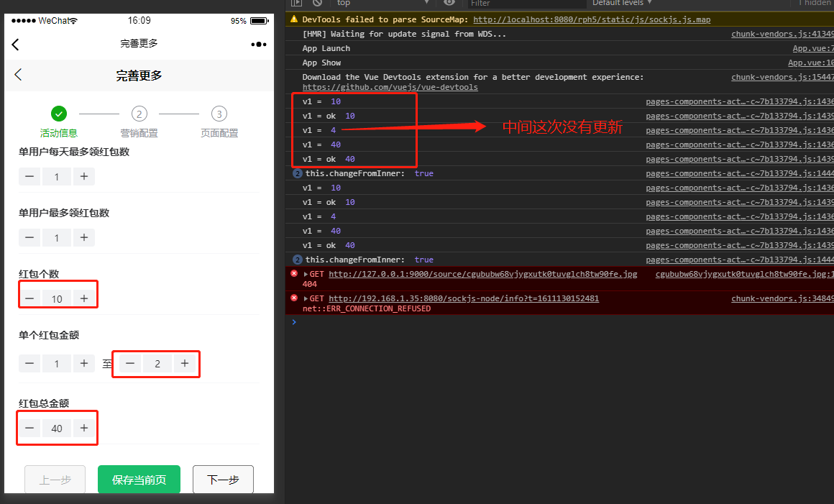Image resolution: width=834 pixels, height=504 pixels.
Task: Click the 'App Launch' console message
Action: (x=326, y=48)
